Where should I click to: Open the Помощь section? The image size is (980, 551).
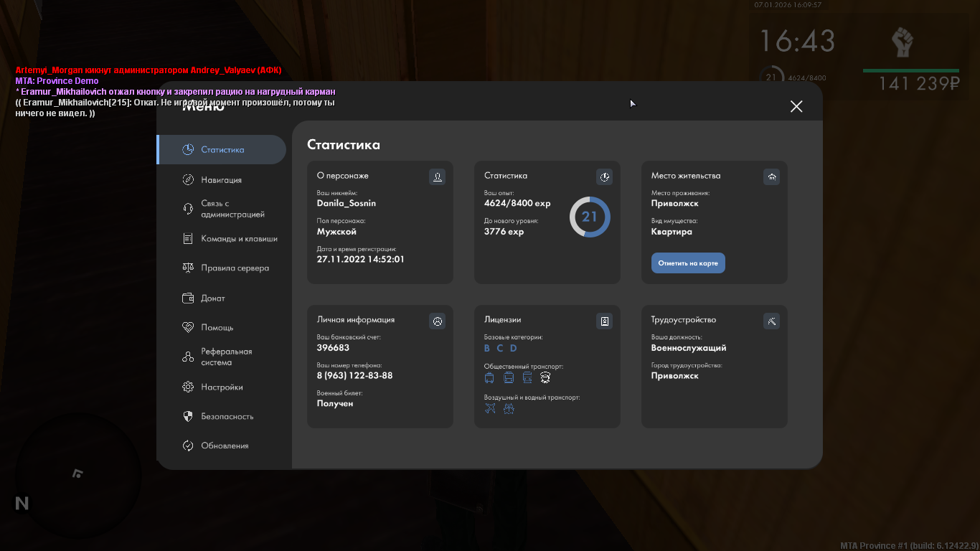coord(217,328)
